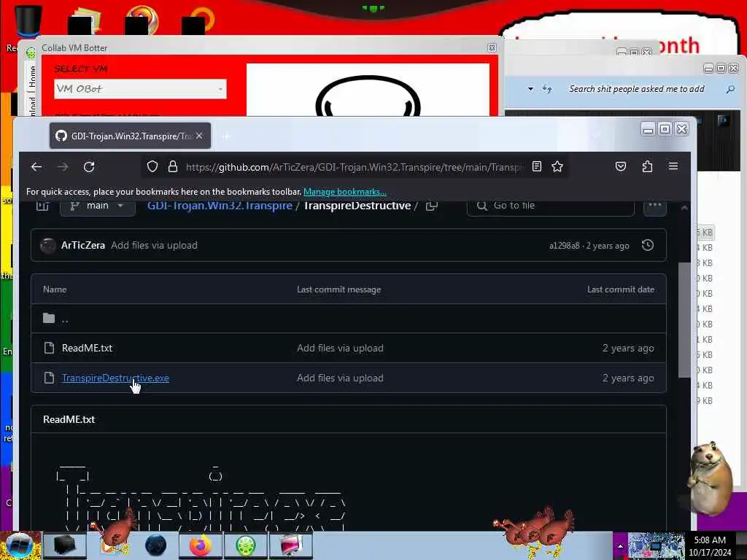Open the Windows Start orb
The height and width of the screenshot is (560, 747).
coord(20,545)
